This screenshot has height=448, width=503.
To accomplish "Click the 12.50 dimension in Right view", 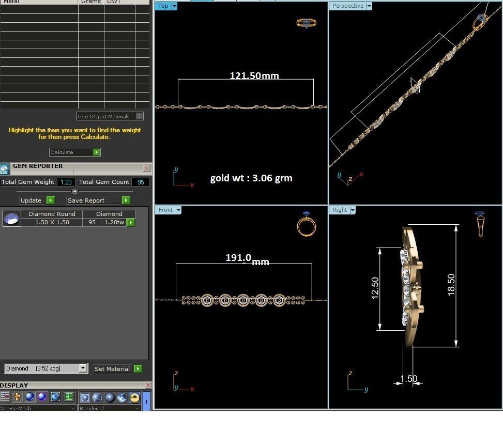I will (x=375, y=288).
